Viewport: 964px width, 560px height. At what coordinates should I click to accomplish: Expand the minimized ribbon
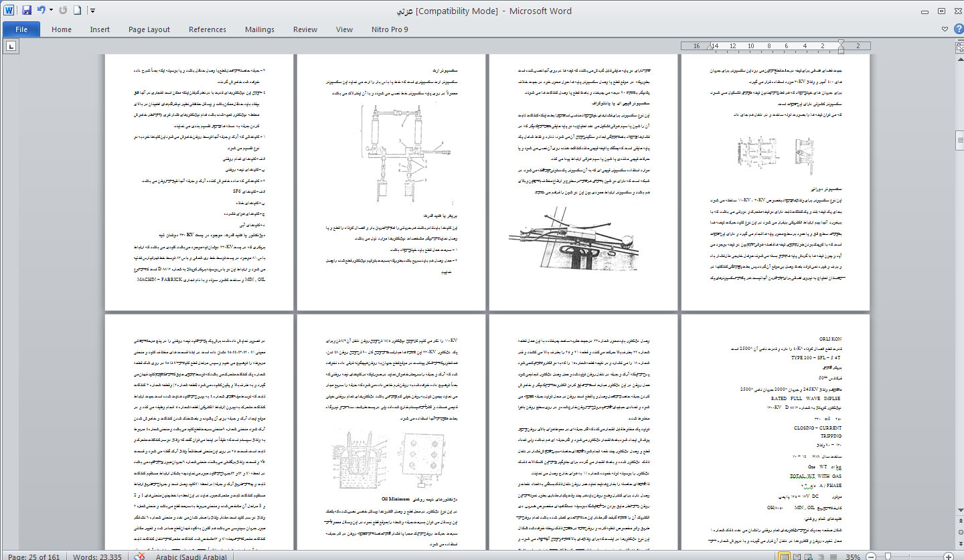pyautogui.click(x=945, y=29)
